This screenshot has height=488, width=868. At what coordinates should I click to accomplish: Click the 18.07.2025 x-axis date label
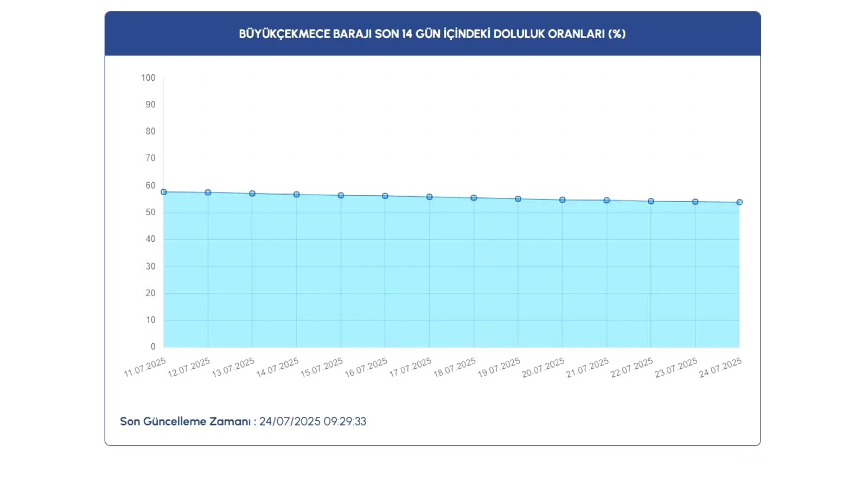click(455, 368)
